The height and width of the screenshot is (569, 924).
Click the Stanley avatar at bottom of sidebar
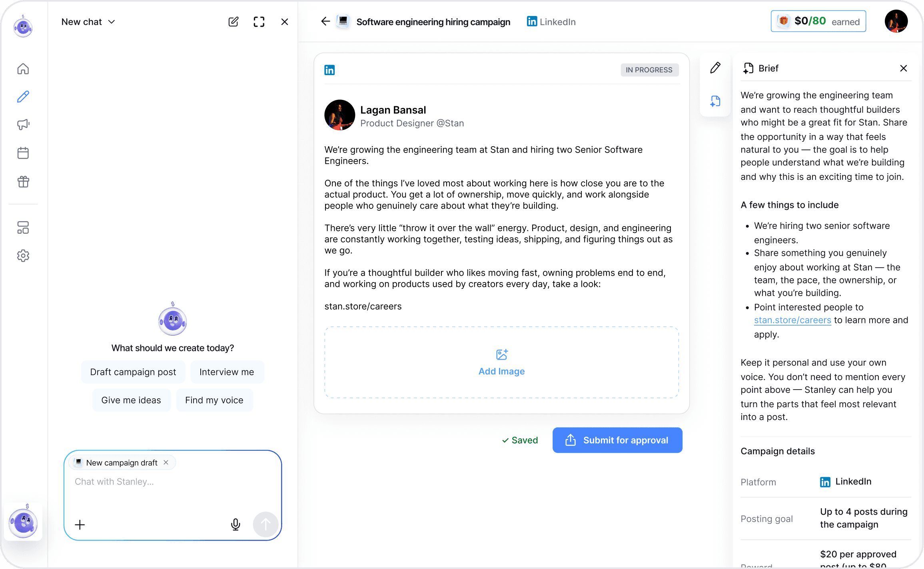click(x=23, y=522)
